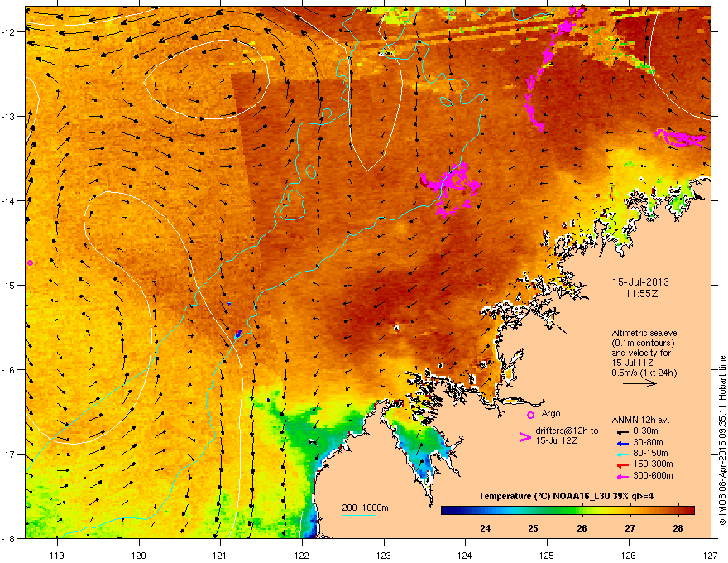The image size is (728, 563).
Task: Click the longitude axis label 120
Action: coord(139,556)
